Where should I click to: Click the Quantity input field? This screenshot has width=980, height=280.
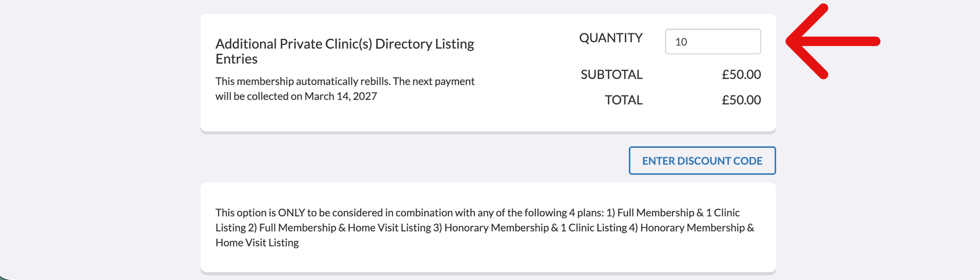coord(713,41)
